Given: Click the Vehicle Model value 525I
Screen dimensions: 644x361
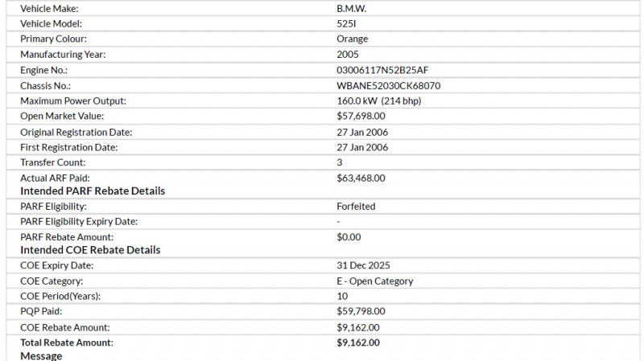Looking at the screenshot, I should [347, 23].
